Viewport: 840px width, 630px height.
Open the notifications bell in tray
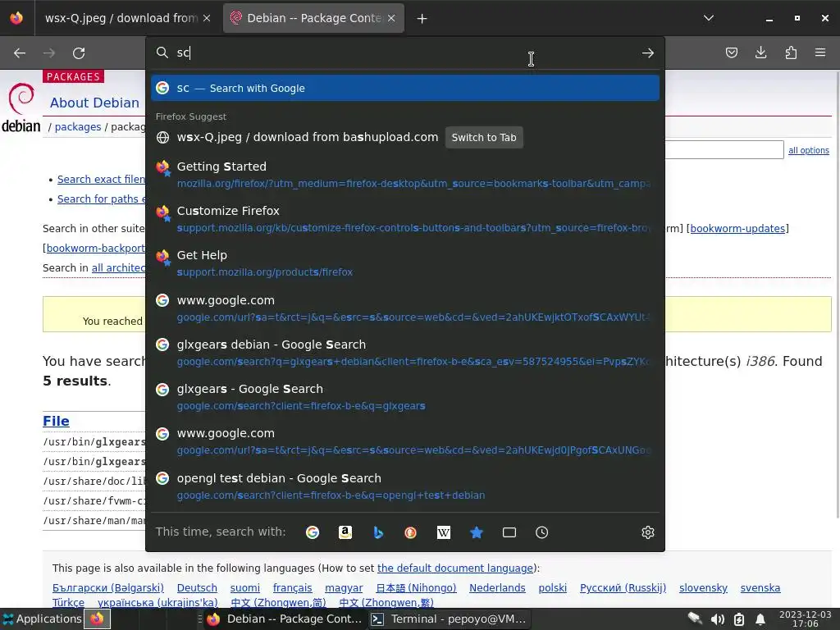click(x=760, y=619)
